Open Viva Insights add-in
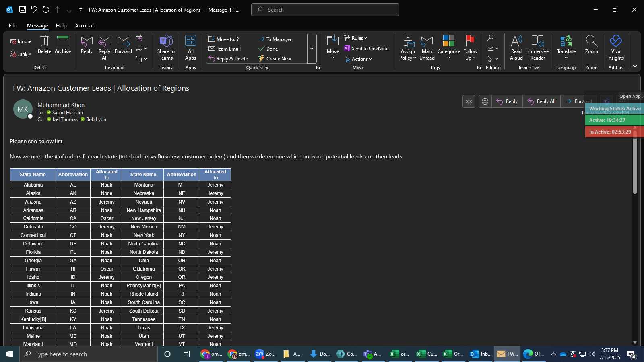644x362 pixels. pyautogui.click(x=615, y=47)
